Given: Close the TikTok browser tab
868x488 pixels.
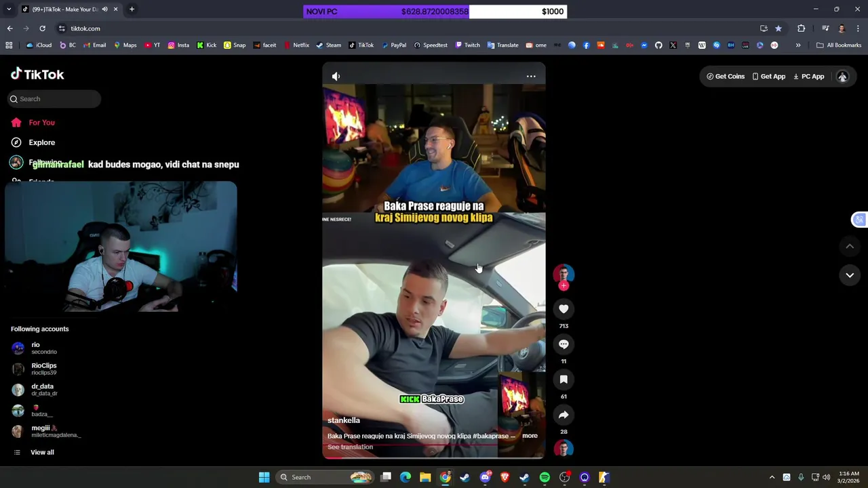Looking at the screenshot, I should (x=115, y=9).
